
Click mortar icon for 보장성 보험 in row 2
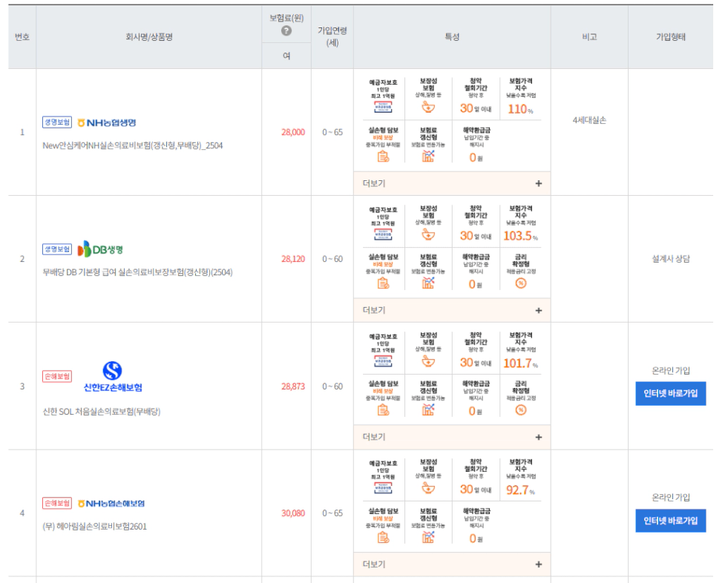pyautogui.click(x=428, y=234)
